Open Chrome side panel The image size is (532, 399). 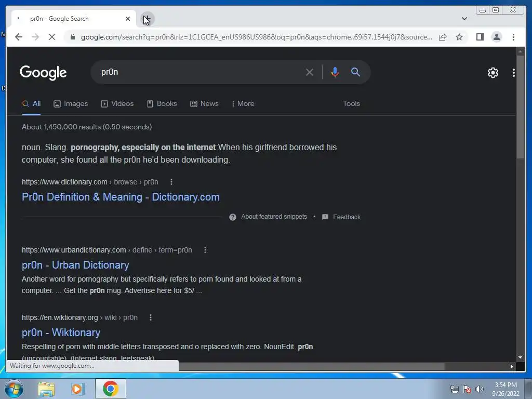tap(480, 37)
